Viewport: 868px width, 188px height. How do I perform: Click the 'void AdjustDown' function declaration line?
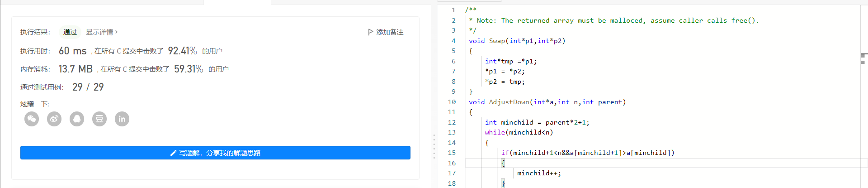pos(547,102)
